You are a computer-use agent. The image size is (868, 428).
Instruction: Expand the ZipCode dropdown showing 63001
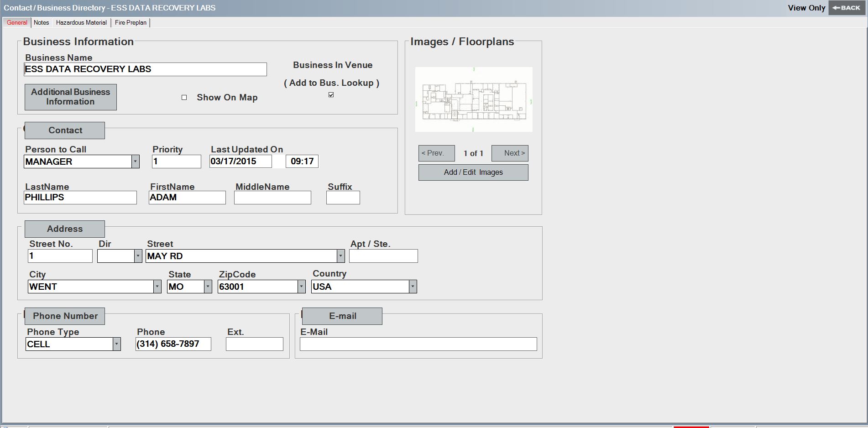click(302, 287)
